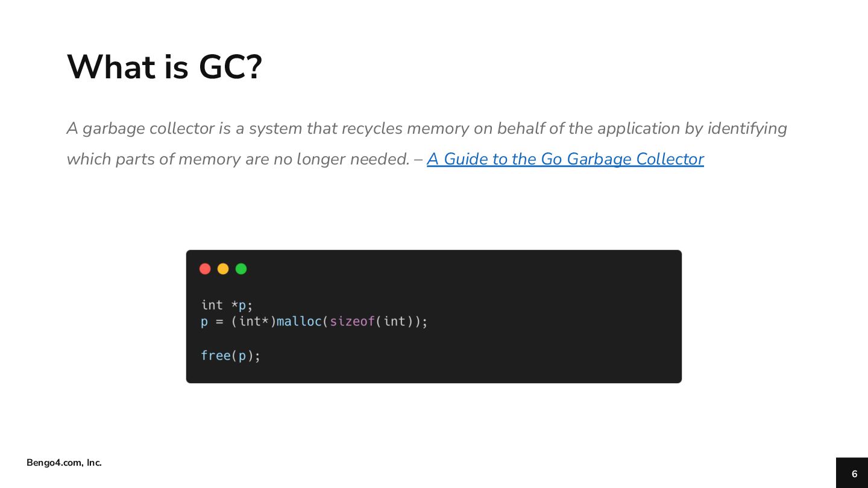Click the quote's first line about garbage collector
Viewport: 868px width, 488px height.
coord(427,128)
